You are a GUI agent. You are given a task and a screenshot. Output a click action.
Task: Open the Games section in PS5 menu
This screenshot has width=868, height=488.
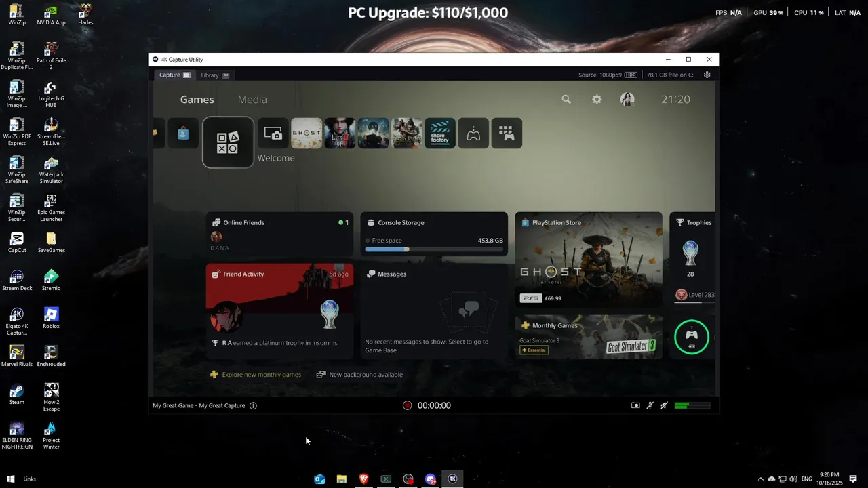[197, 100]
